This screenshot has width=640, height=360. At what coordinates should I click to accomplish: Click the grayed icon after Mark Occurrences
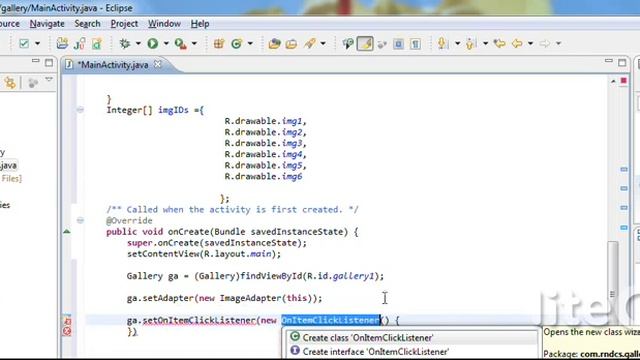pos(382,44)
